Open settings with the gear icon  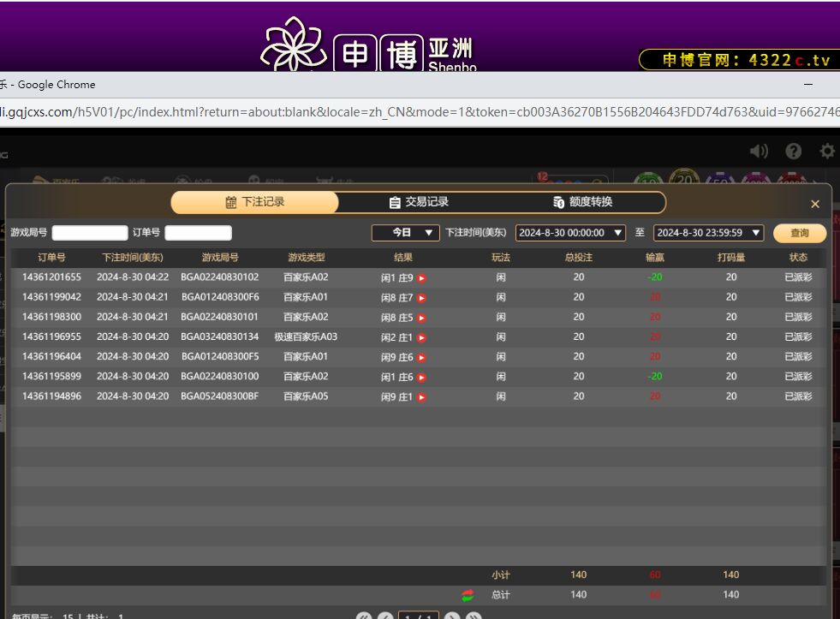826,152
